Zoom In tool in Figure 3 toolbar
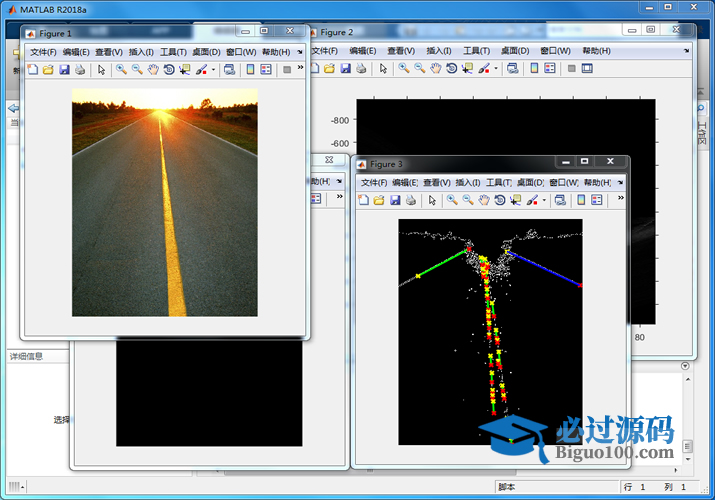 click(452, 200)
